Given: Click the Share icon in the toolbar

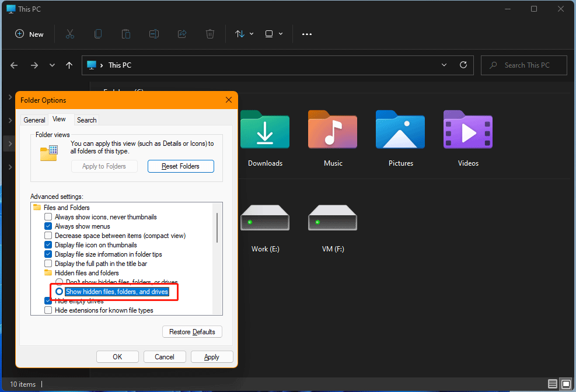Looking at the screenshot, I should [181, 34].
